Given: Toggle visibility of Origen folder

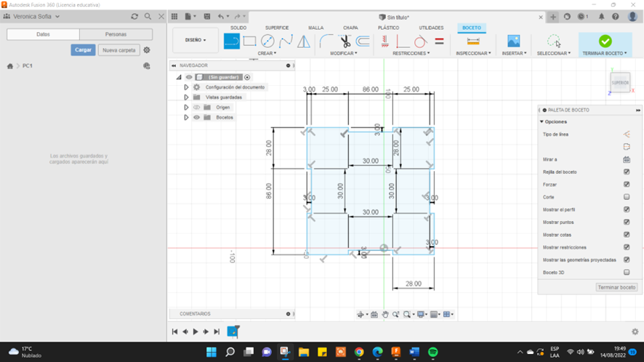Looking at the screenshot, I should 197,108.
